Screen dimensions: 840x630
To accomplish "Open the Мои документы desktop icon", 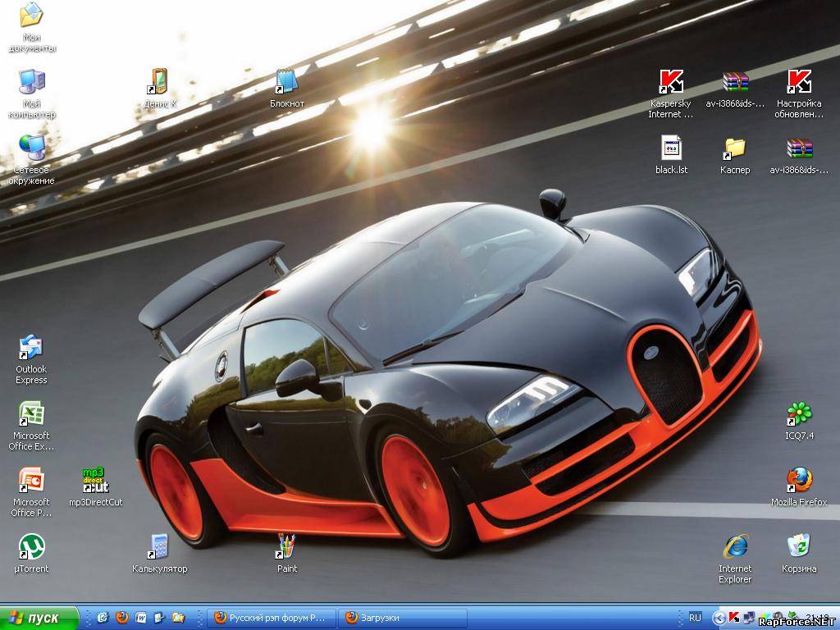I will pyautogui.click(x=32, y=16).
